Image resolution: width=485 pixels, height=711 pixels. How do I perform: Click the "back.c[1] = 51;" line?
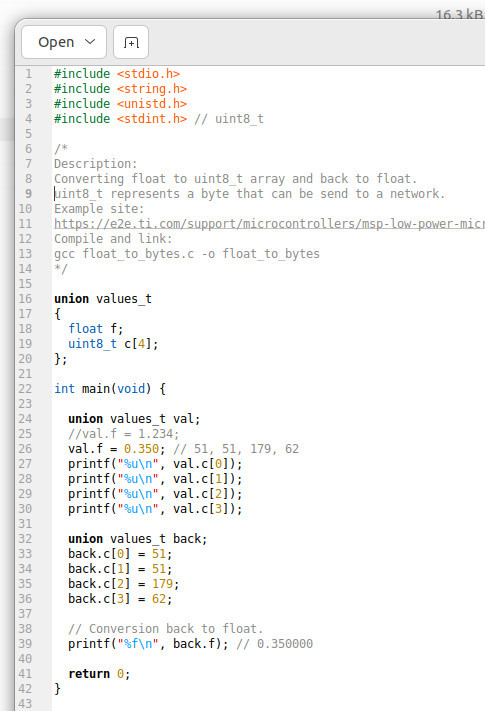120,569
